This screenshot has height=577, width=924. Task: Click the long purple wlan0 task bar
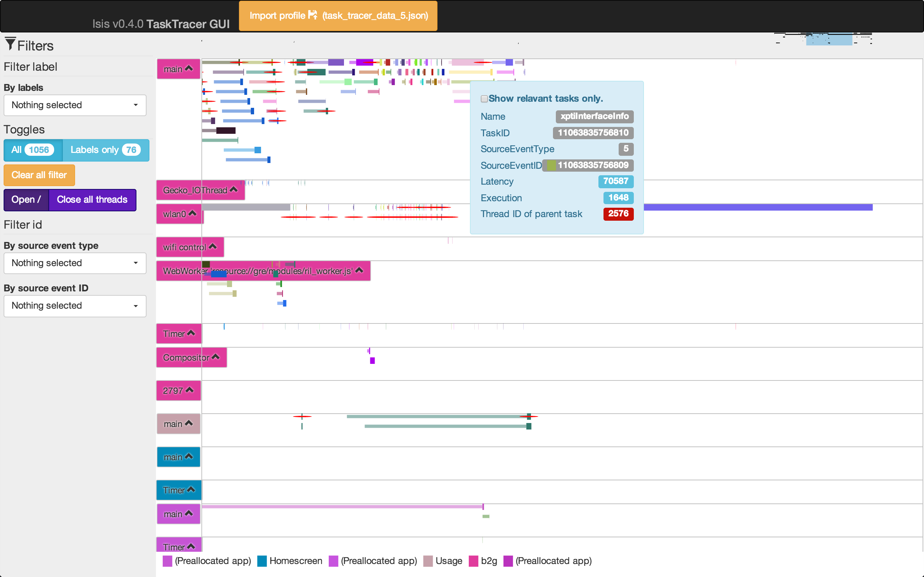pos(758,207)
